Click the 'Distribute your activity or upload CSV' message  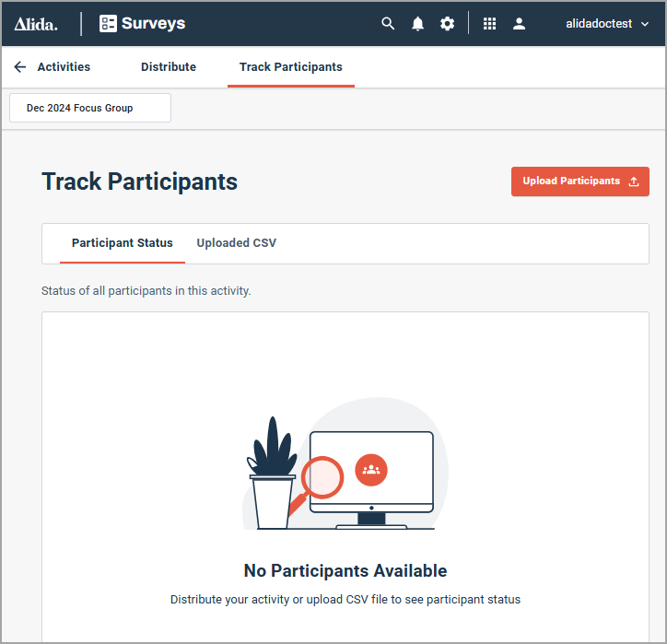click(x=345, y=600)
